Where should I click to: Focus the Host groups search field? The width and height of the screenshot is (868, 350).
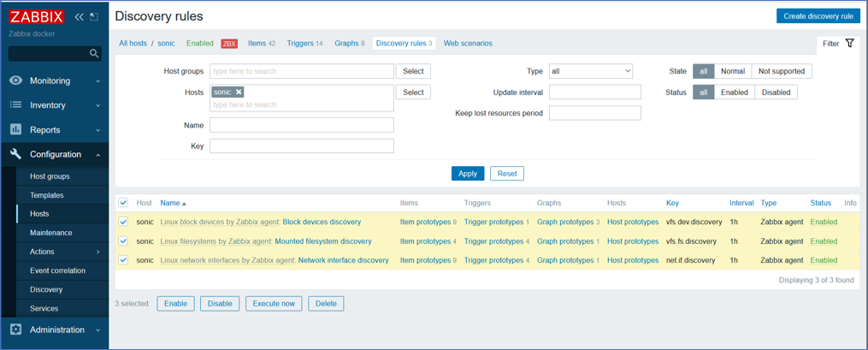(302, 71)
